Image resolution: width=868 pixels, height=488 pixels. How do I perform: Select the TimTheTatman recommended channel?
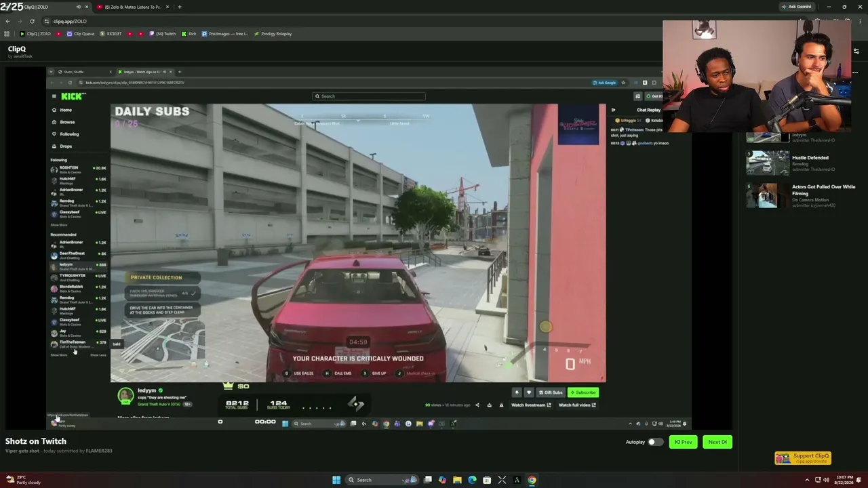pyautogui.click(x=79, y=344)
